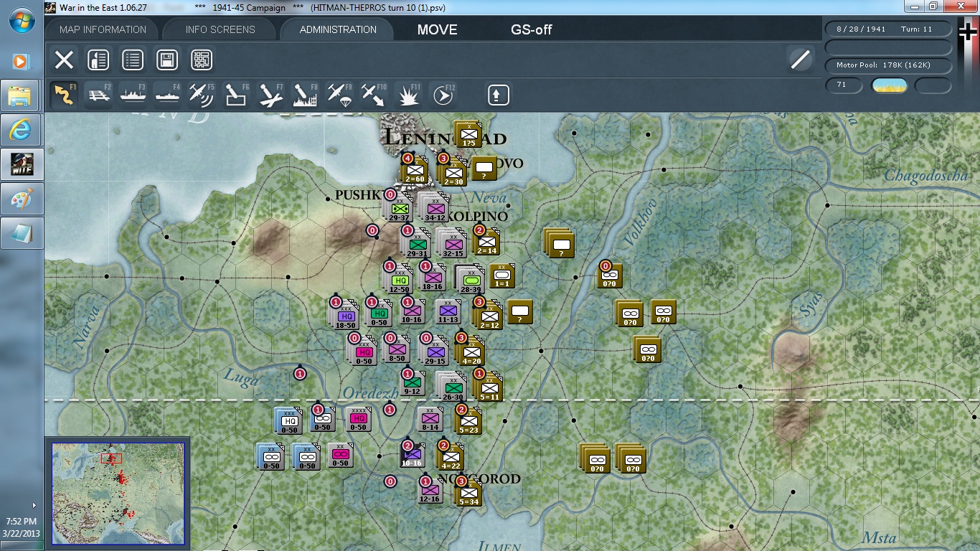Select the Soviet unit counter 5=23
Image resolution: width=980 pixels, height=551 pixels.
[x=468, y=422]
